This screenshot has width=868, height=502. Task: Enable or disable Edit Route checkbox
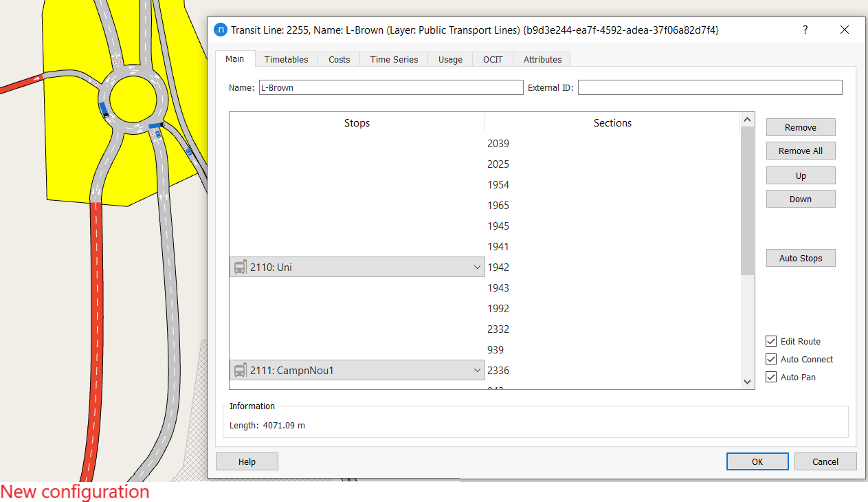click(771, 342)
